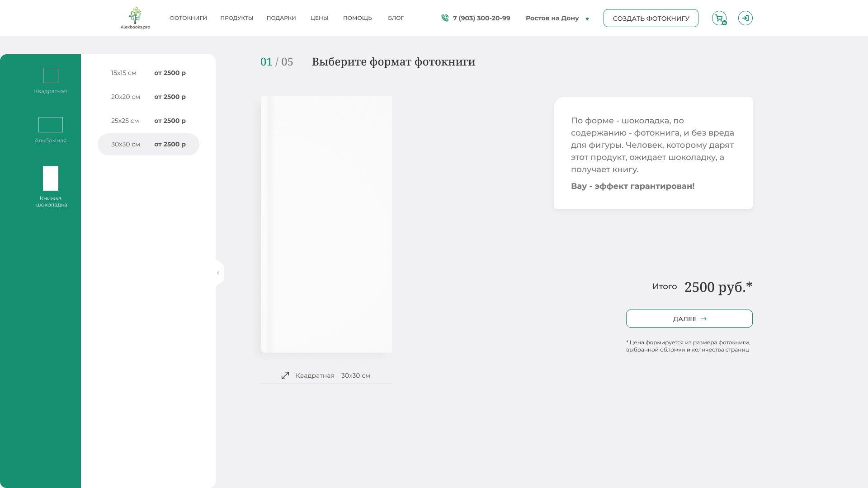
Task: Open the ПОДАРКИ menu
Action: [281, 18]
